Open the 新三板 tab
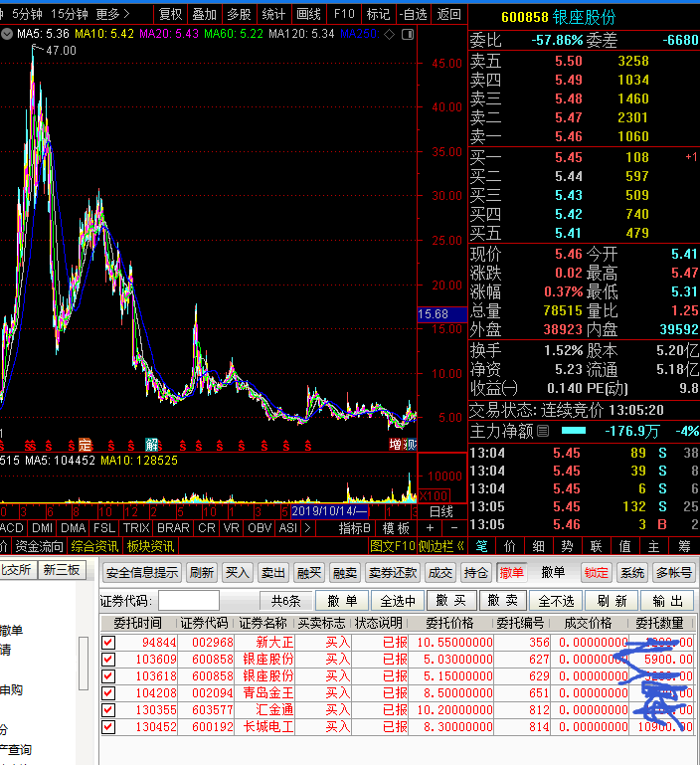 point(62,570)
